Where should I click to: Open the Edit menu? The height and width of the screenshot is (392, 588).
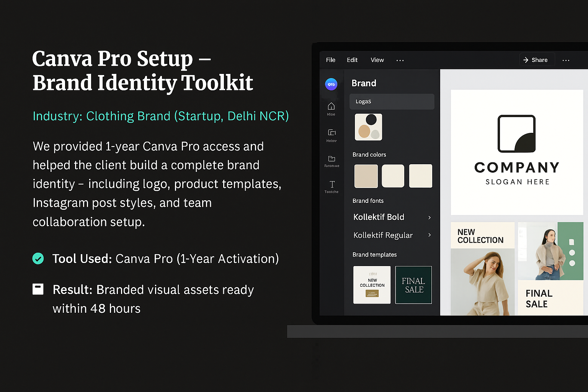[x=352, y=60]
